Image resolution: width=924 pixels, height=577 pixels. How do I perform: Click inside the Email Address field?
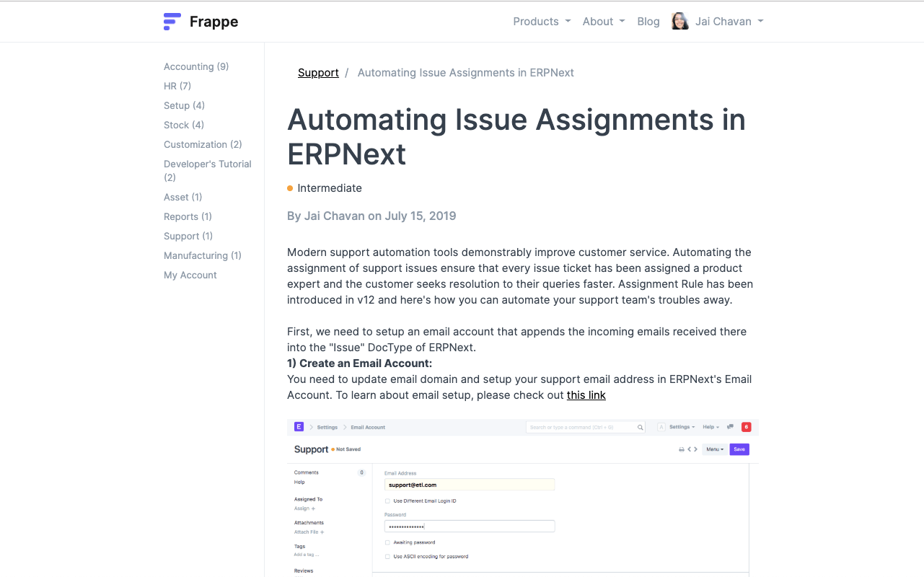pos(469,484)
